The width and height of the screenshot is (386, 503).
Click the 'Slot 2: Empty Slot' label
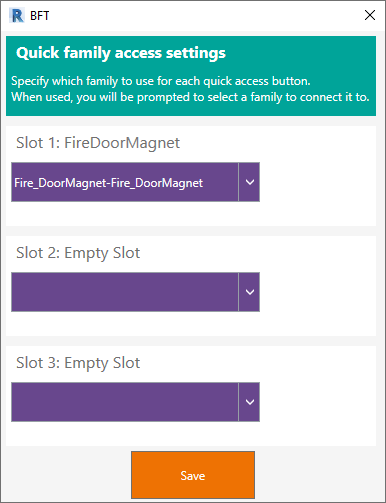[78, 253]
